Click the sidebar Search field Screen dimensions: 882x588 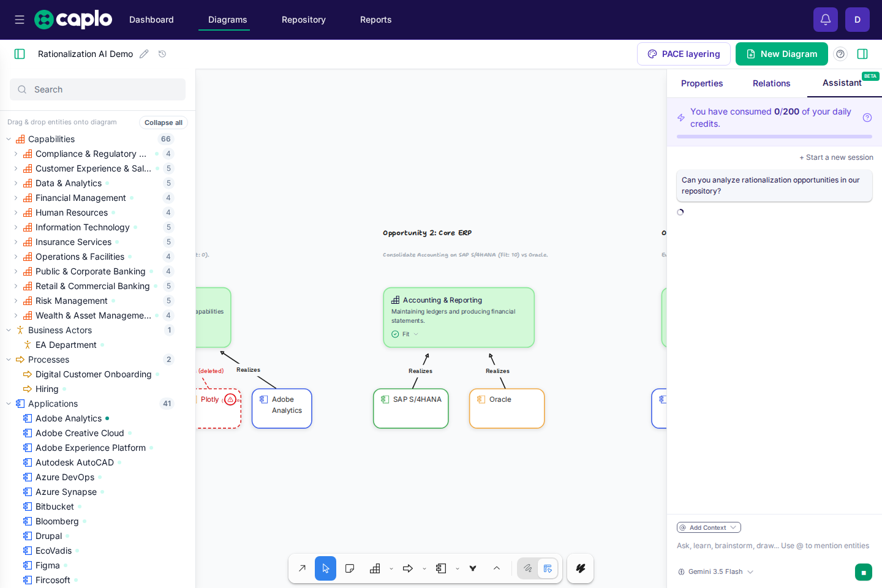point(97,89)
